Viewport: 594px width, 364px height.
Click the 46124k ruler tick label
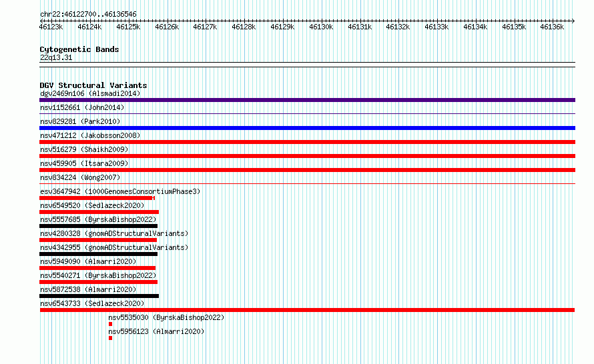(89, 27)
